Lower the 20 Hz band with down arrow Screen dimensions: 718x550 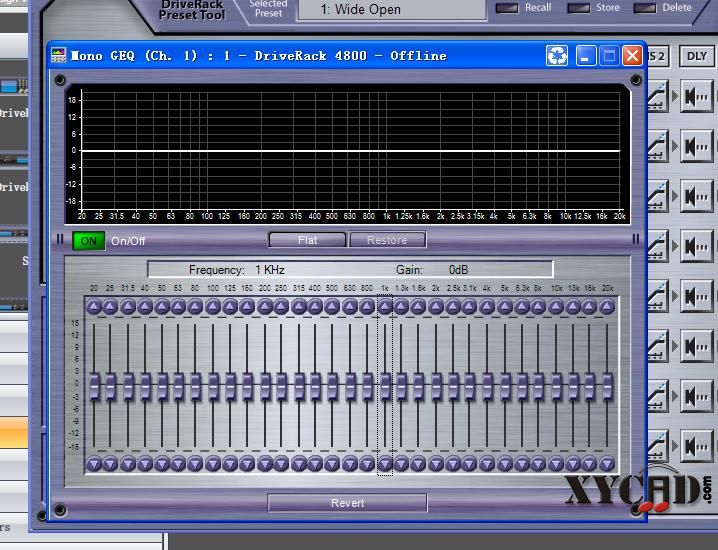click(x=94, y=464)
